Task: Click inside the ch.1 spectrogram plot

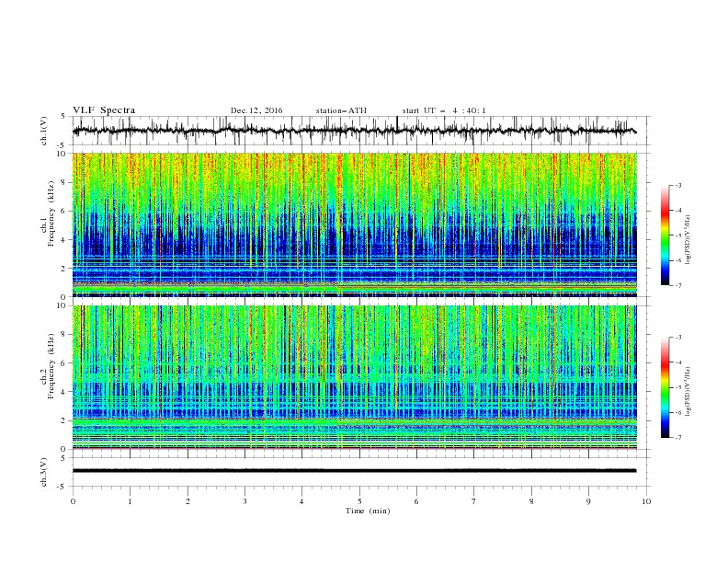Action: point(354,224)
